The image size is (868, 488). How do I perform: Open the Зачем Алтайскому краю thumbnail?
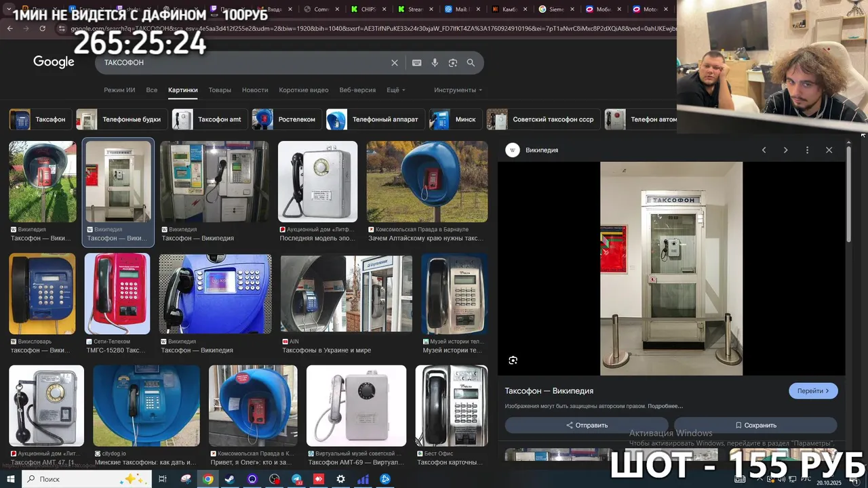coord(427,182)
